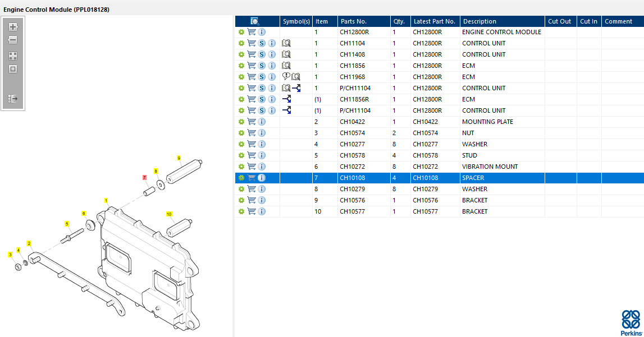The height and width of the screenshot is (337, 644).
Task: Click S icon in CH11968 ECM row
Action: [262, 77]
